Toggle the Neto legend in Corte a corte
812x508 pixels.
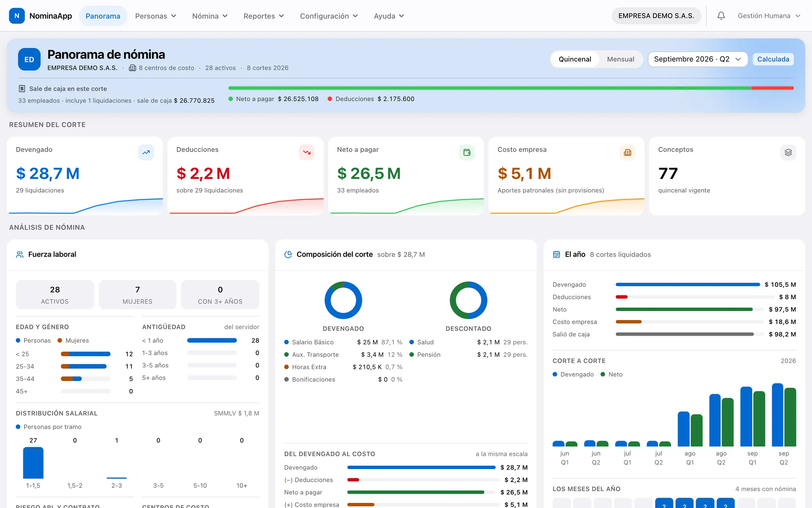click(612, 374)
